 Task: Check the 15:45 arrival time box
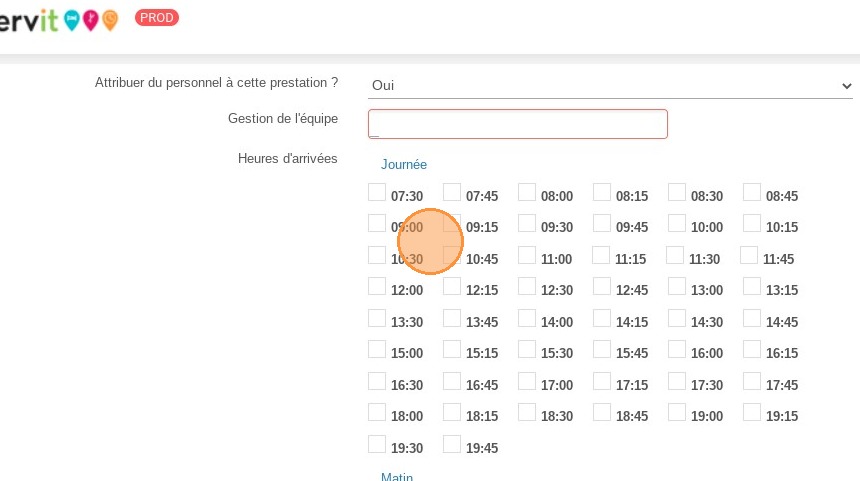(x=602, y=349)
